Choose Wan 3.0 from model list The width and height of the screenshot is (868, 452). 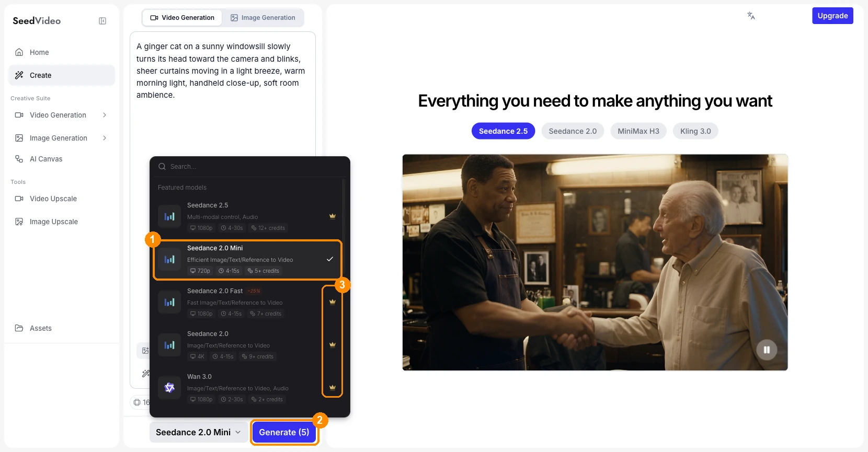click(x=247, y=388)
